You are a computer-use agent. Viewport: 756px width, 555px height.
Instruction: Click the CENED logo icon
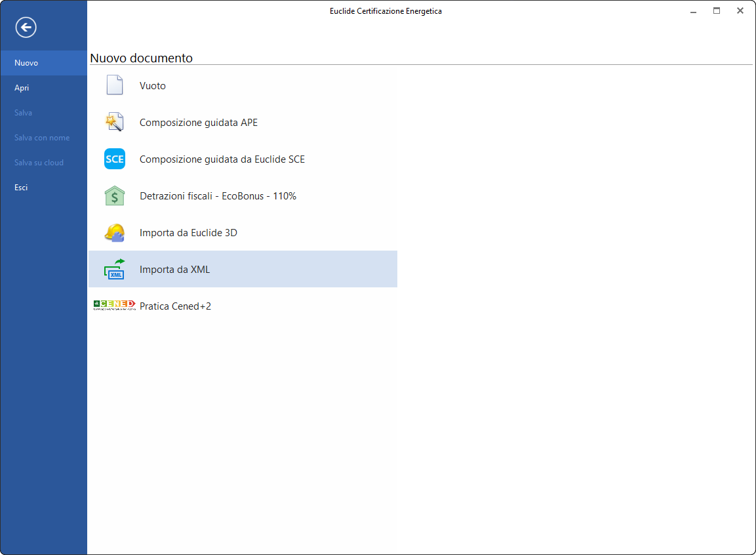(115, 305)
